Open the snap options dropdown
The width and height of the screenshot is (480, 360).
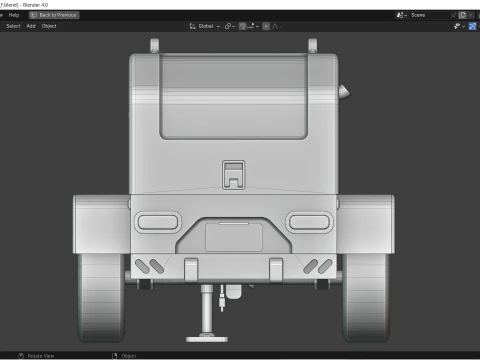(x=253, y=26)
